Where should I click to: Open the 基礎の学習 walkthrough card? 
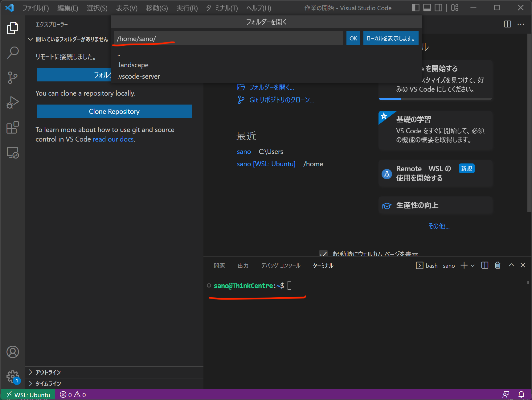pyautogui.click(x=436, y=130)
